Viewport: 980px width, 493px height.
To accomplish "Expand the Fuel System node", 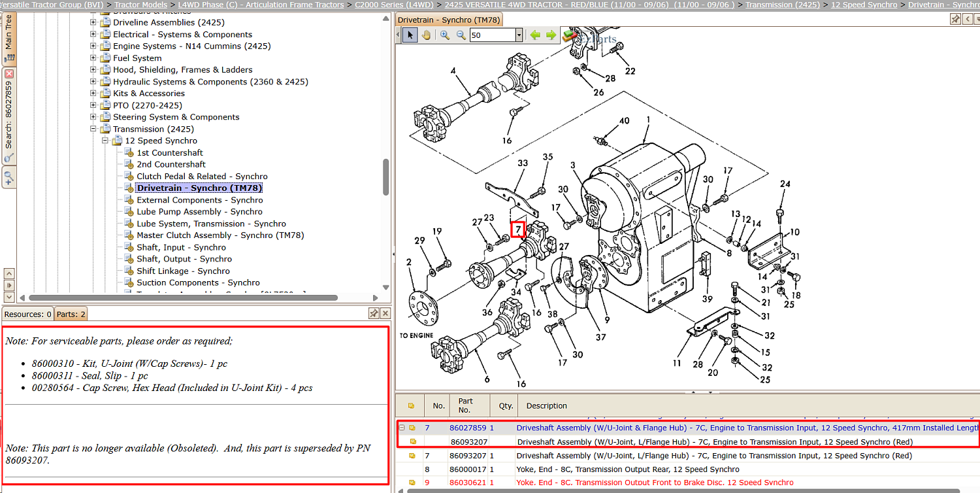I will click(93, 58).
